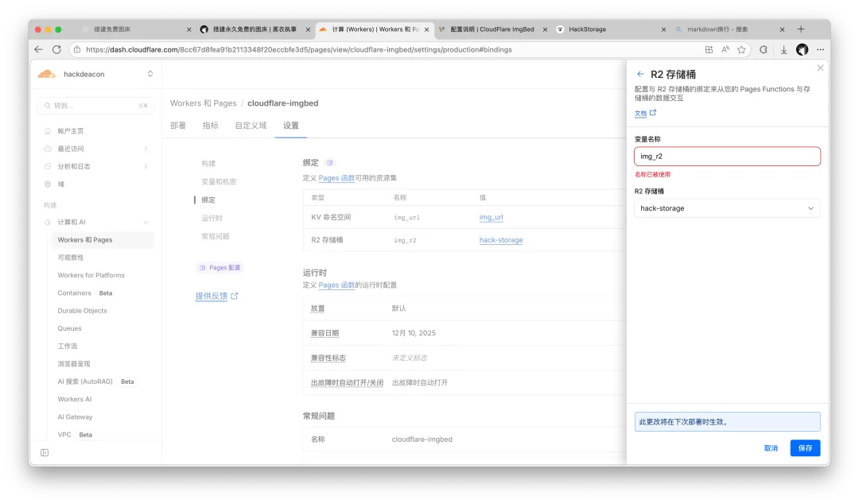Click the Pages 配置 badge
The height and width of the screenshot is (504, 859).
pyautogui.click(x=220, y=267)
